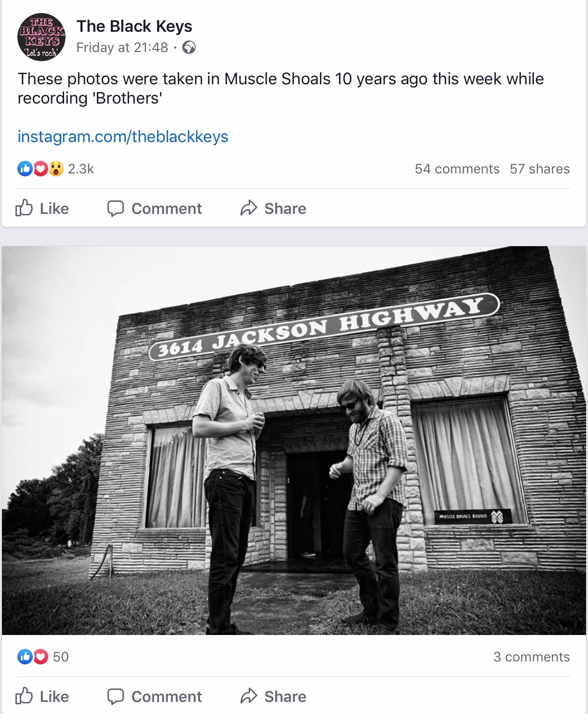Show who reacted with 2.3k count
The width and height of the screenshot is (588, 714).
[x=80, y=169]
